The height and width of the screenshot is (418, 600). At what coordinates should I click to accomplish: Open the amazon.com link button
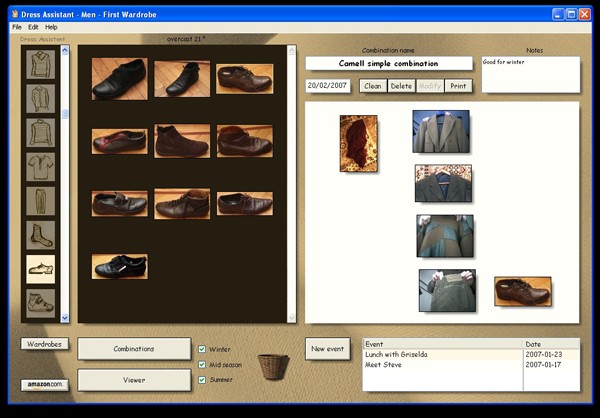[x=45, y=385]
